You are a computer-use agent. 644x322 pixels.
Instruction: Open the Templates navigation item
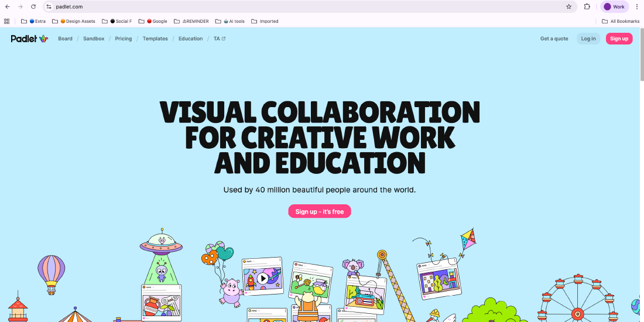[x=155, y=39]
